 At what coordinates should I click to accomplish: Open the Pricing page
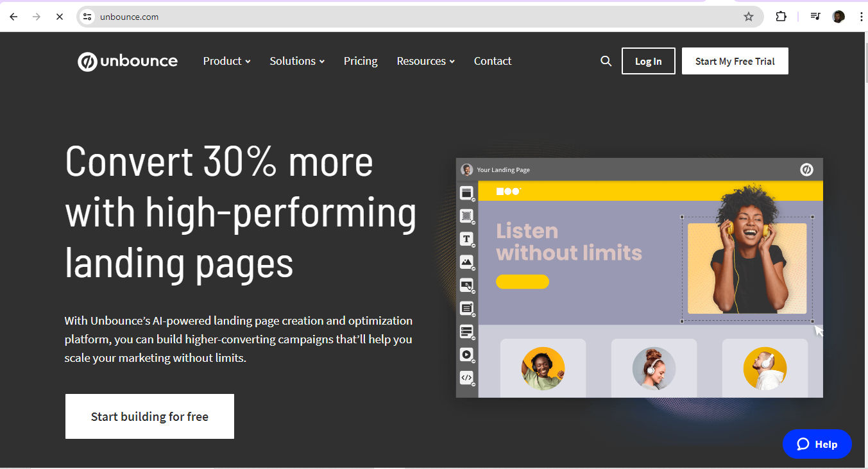pos(360,61)
